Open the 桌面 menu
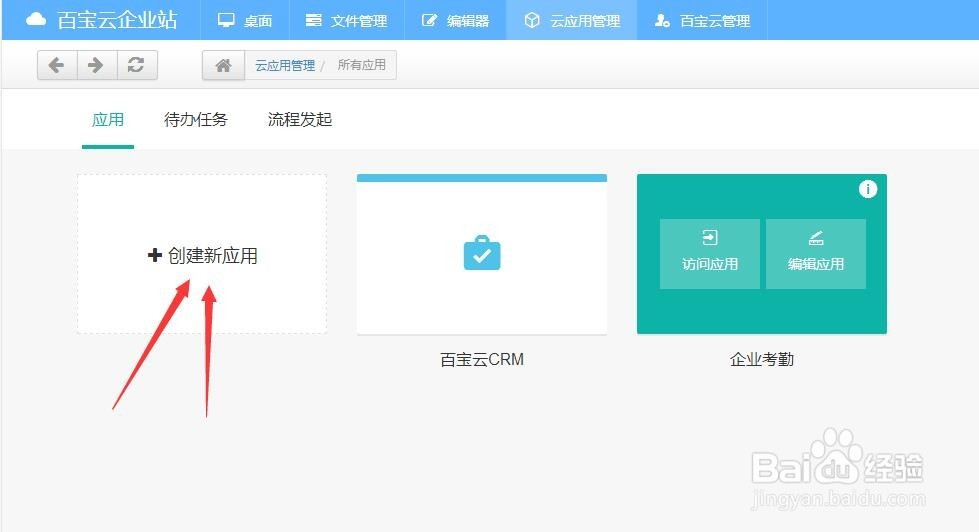 (x=245, y=21)
